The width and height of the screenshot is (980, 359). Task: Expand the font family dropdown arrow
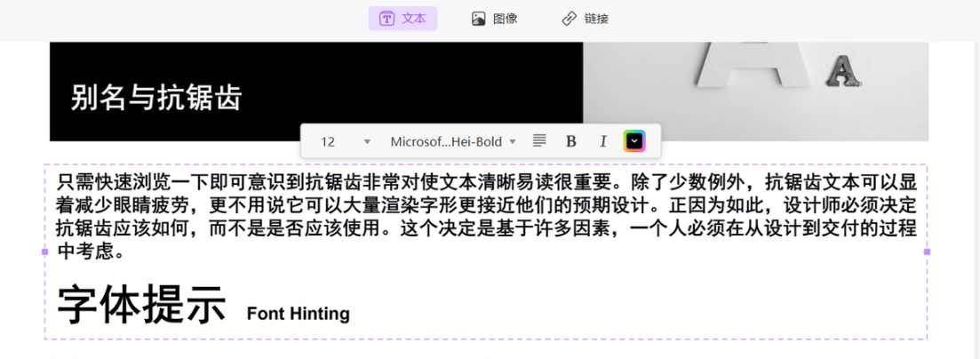click(x=513, y=142)
